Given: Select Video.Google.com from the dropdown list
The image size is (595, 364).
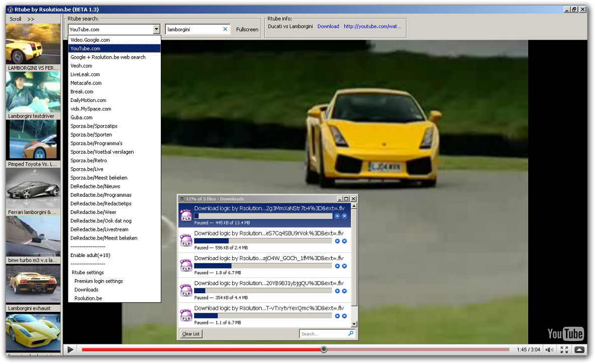Looking at the screenshot, I should (90, 40).
